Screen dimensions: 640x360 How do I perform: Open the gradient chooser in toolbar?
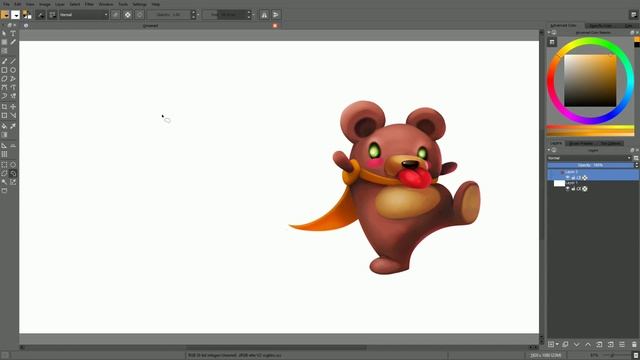(5, 15)
